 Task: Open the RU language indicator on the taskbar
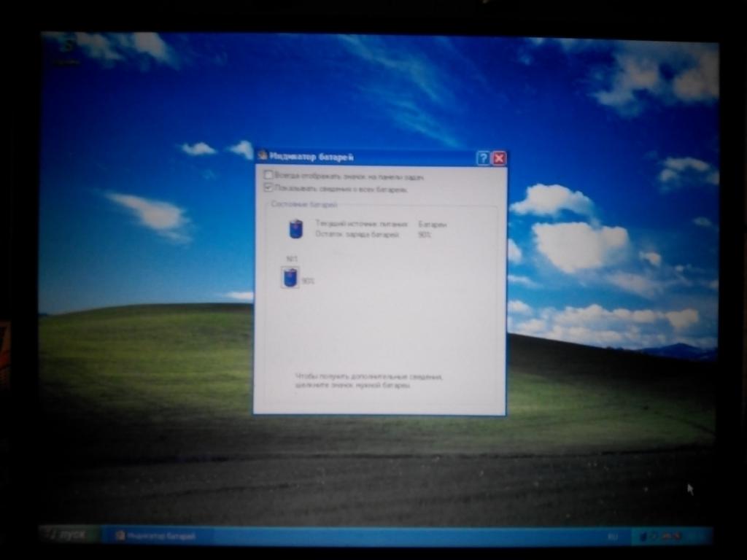click(613, 537)
